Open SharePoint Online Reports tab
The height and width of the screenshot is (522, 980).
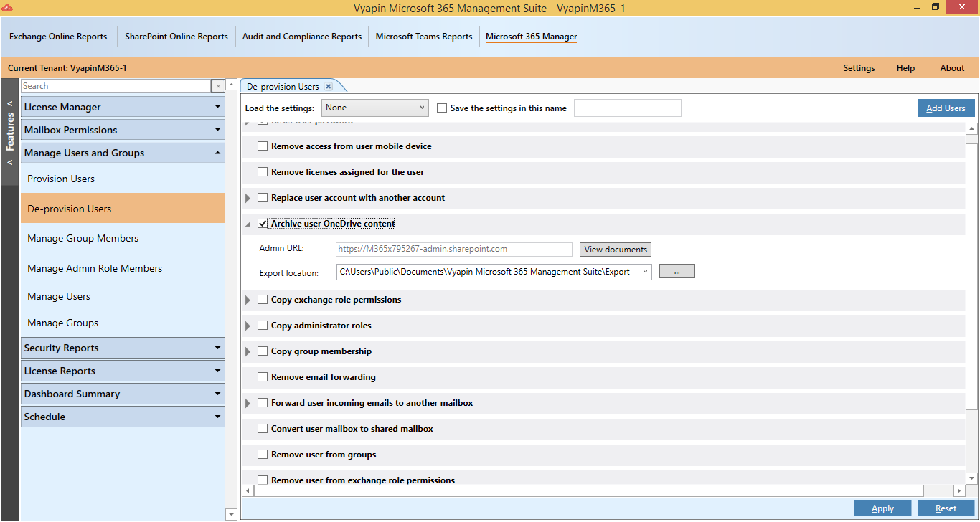pos(176,37)
